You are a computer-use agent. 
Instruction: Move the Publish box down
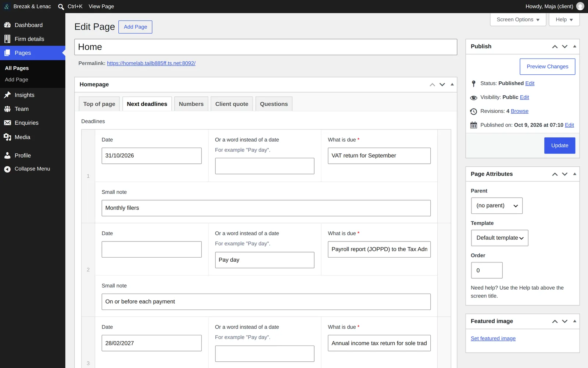565,47
